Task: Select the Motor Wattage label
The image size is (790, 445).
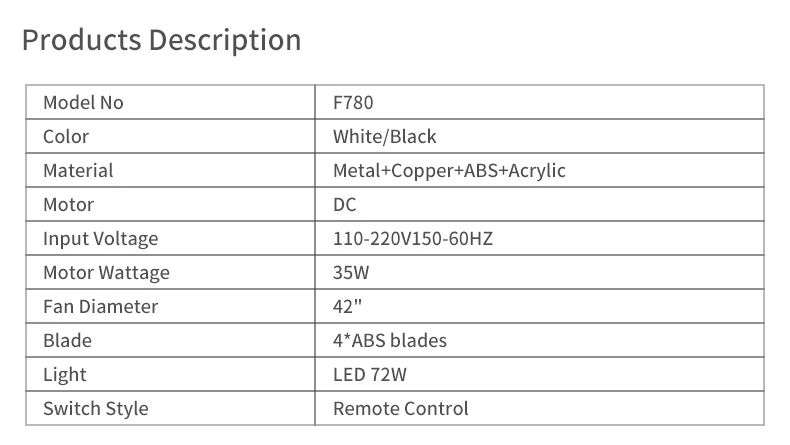Action: point(106,273)
